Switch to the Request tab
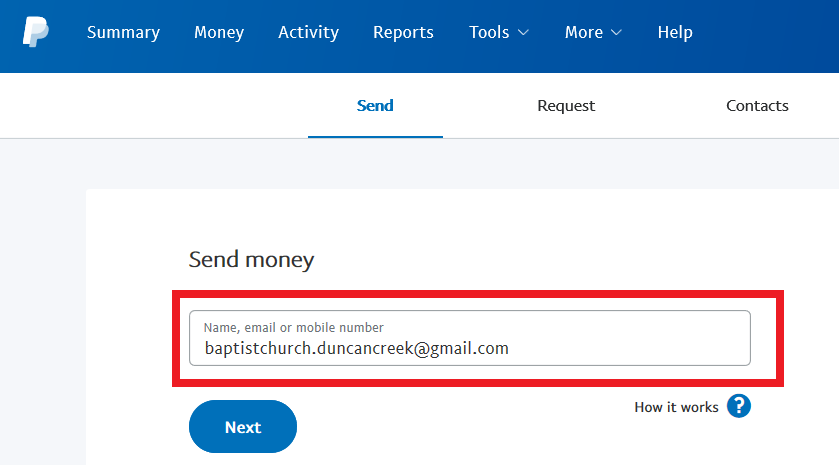Image resolution: width=839 pixels, height=465 pixels. (x=566, y=105)
